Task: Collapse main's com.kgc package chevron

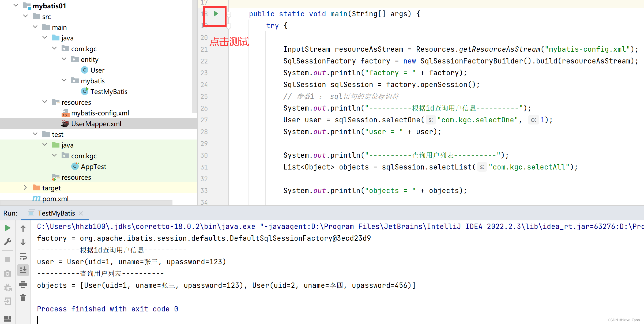Action: point(54,48)
